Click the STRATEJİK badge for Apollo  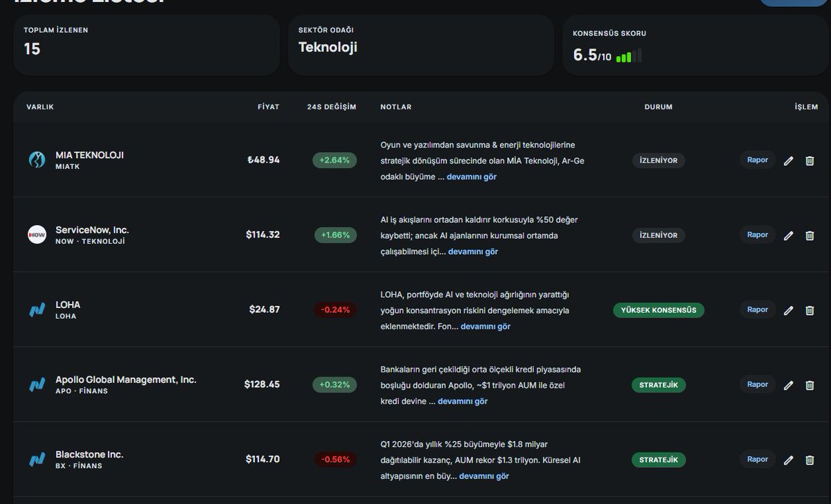tap(659, 385)
